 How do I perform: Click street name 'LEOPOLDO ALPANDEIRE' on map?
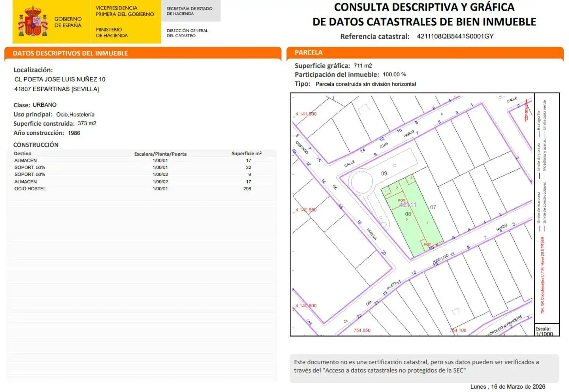pyautogui.click(x=505, y=326)
